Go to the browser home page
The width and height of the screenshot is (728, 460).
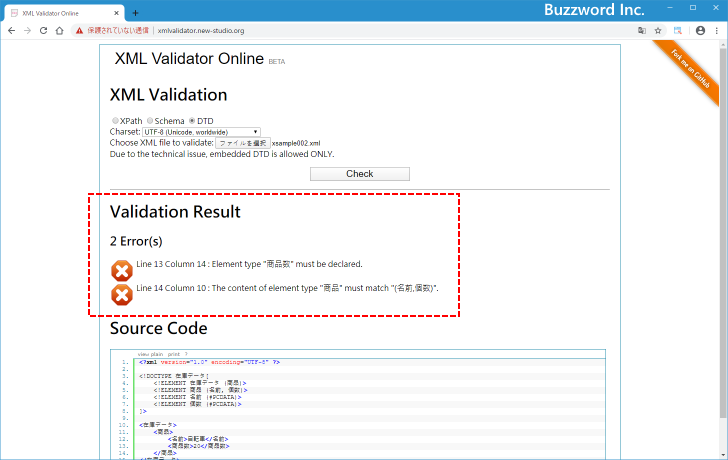coord(60,31)
